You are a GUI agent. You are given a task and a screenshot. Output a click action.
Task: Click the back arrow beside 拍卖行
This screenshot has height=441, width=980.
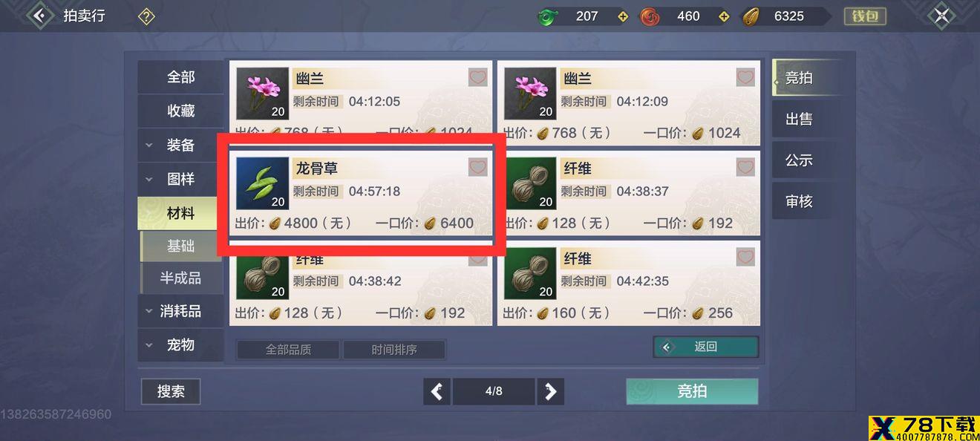point(39,16)
